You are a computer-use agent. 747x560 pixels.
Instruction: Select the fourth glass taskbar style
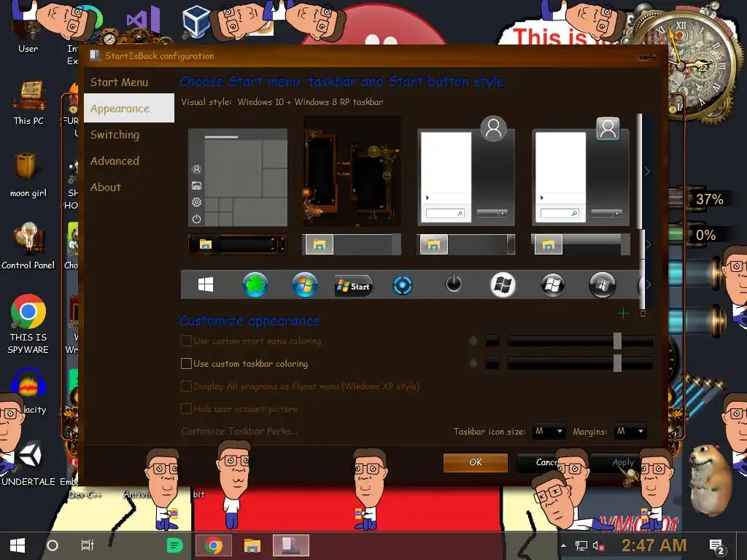(580, 244)
